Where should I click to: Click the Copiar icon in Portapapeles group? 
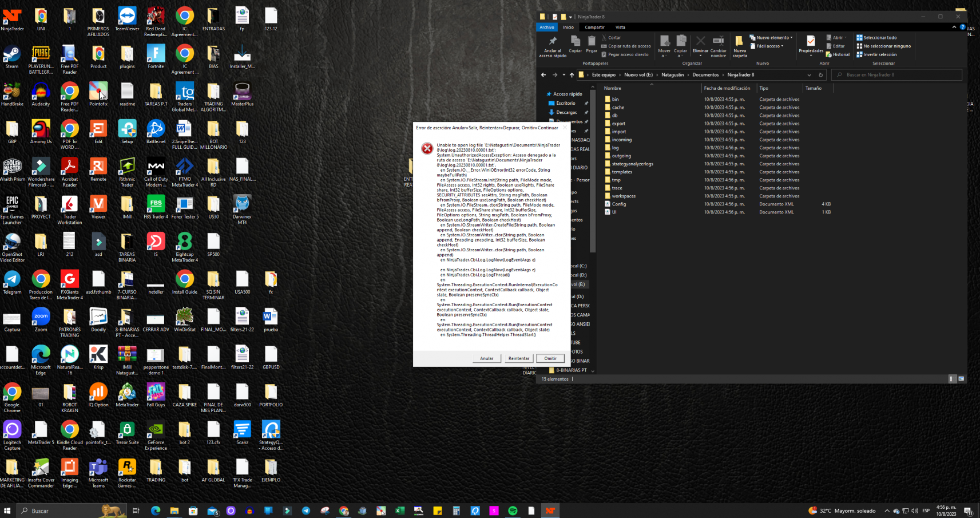click(x=576, y=41)
